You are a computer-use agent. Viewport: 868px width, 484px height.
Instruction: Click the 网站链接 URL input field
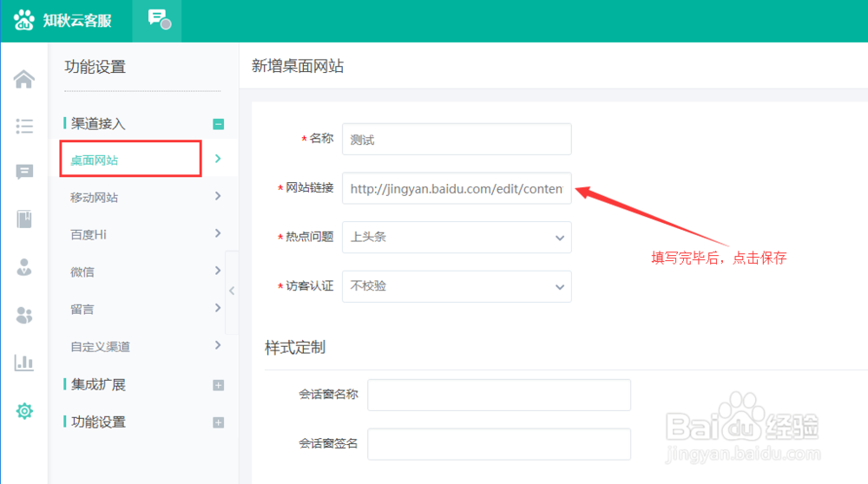[x=457, y=188]
